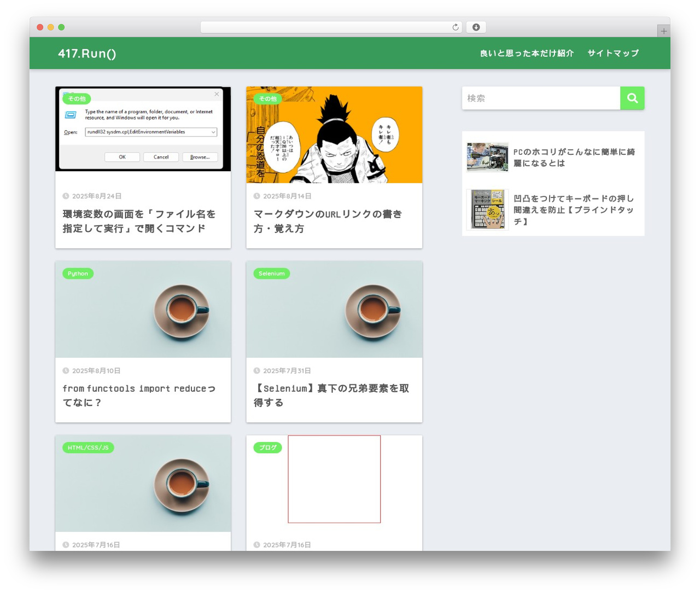Click into the 検索 search field

tap(541, 98)
